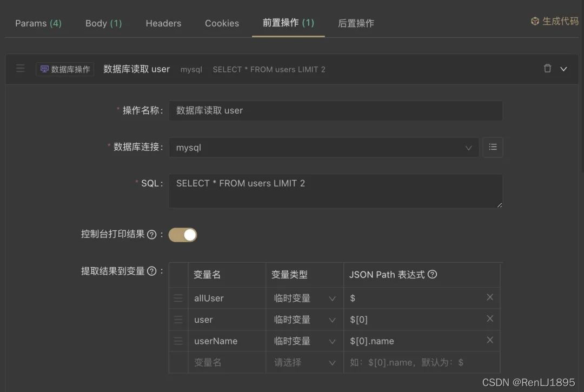This screenshot has height=392, width=584.
Task: Click the drag handle of the user row
Action: click(178, 320)
